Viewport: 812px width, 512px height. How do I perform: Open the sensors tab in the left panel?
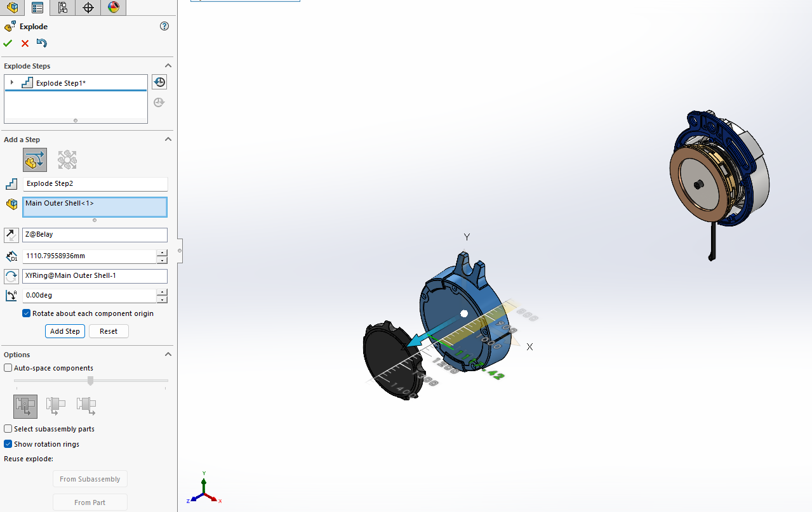[88, 8]
